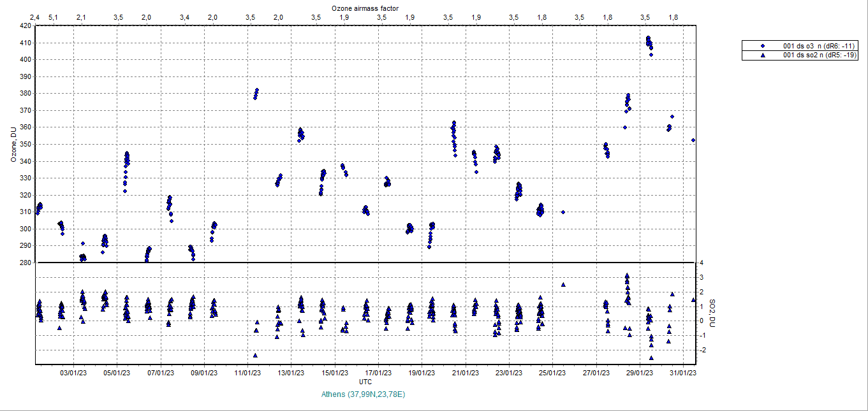The height and width of the screenshot is (411, 868).
Task: Click the 420 tick on the ozone axis
Action: [25, 26]
